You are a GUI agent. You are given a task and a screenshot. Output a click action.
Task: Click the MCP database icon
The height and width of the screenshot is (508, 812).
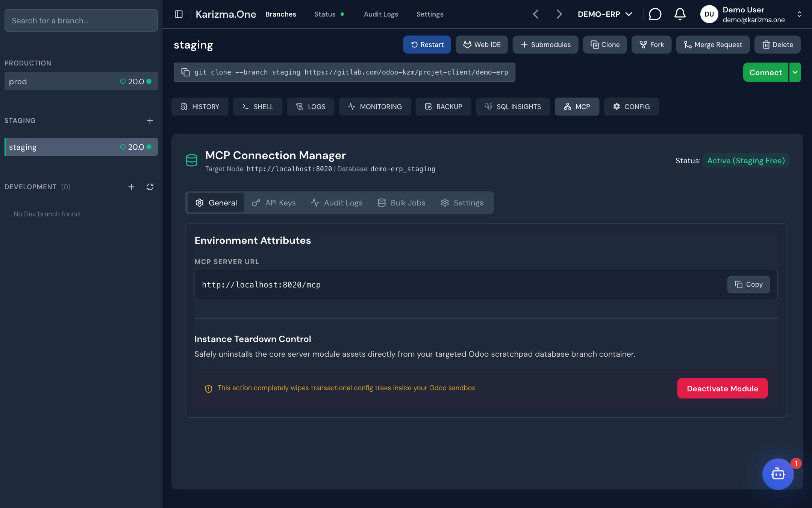pyautogui.click(x=192, y=160)
